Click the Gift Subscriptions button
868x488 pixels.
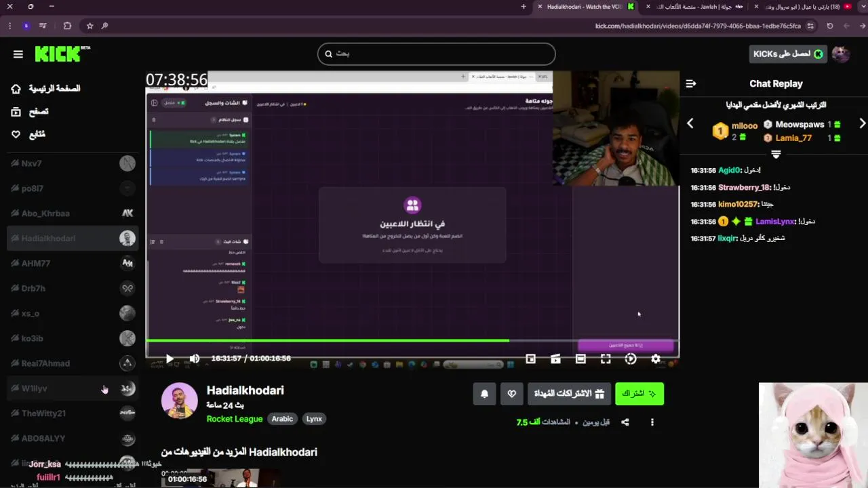tap(568, 393)
